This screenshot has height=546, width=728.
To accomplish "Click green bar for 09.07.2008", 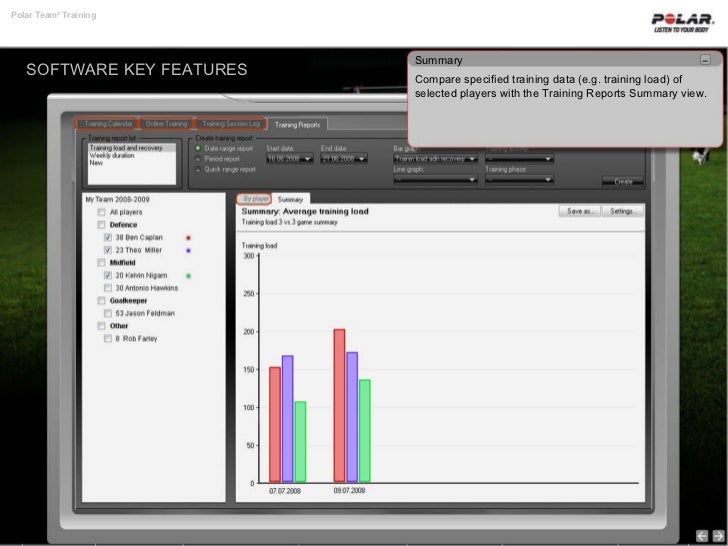I will (365, 431).
